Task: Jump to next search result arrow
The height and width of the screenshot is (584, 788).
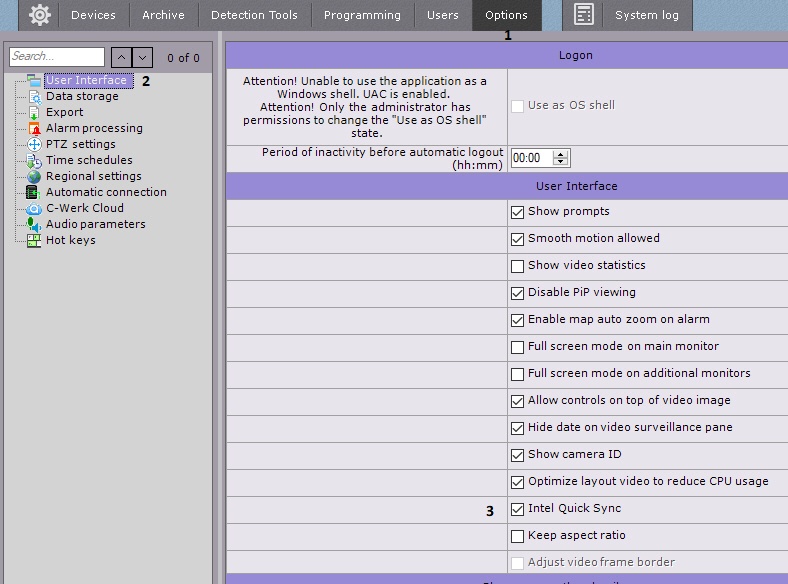Action: 142,58
